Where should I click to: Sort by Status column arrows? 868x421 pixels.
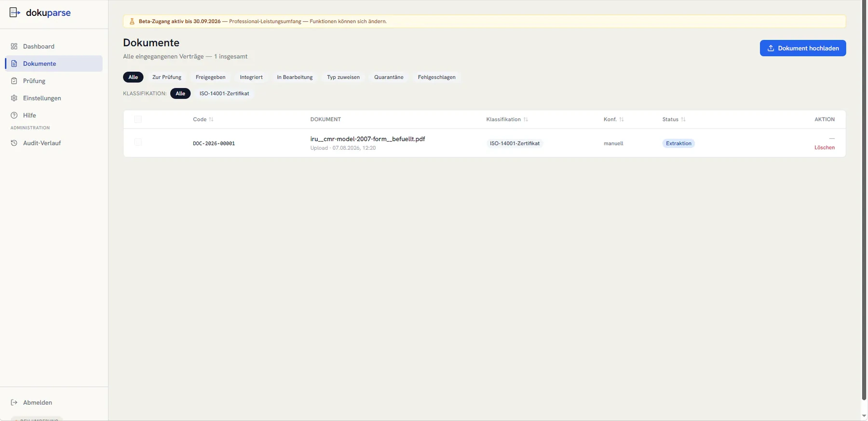point(683,119)
